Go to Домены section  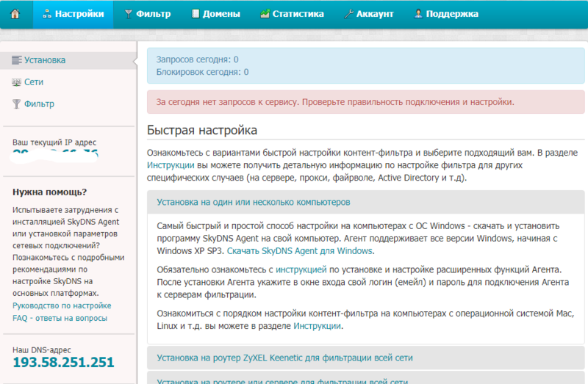pos(215,13)
